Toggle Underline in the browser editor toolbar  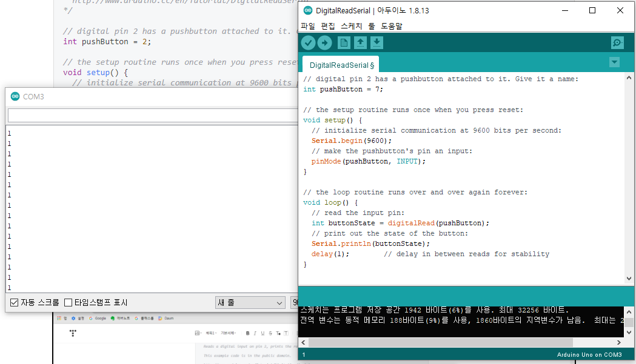click(263, 333)
